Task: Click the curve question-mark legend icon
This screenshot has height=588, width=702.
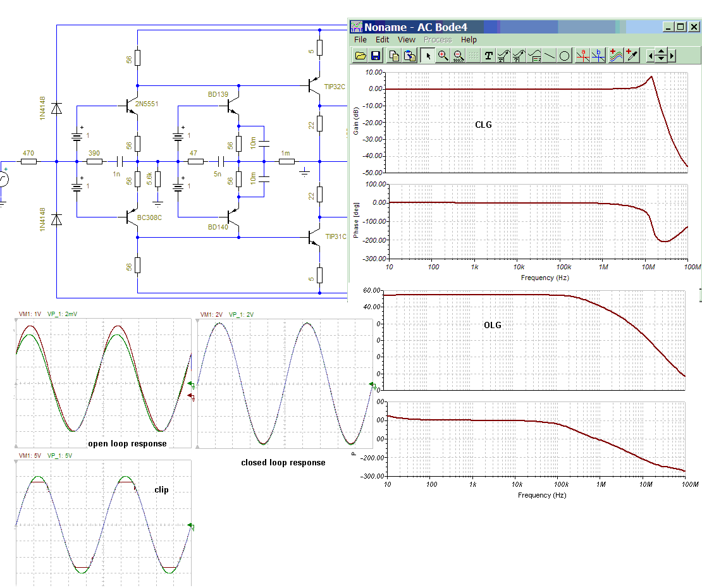Action: pos(519,56)
